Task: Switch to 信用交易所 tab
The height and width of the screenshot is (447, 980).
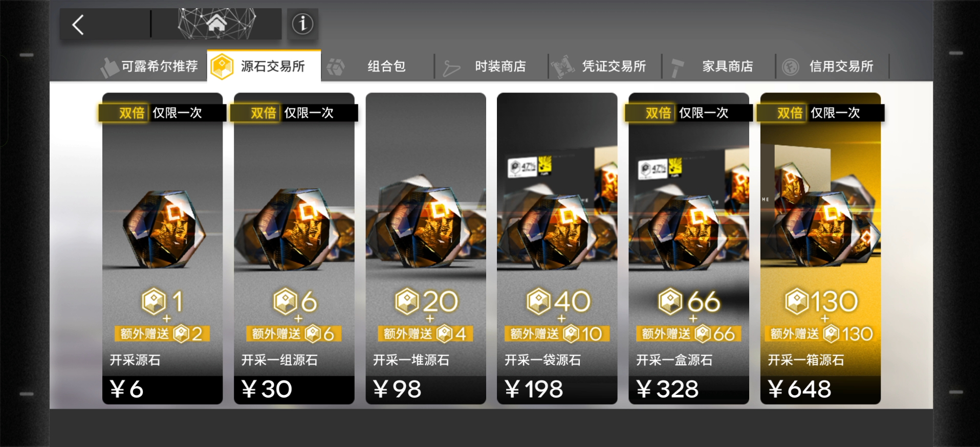Action: (833, 66)
